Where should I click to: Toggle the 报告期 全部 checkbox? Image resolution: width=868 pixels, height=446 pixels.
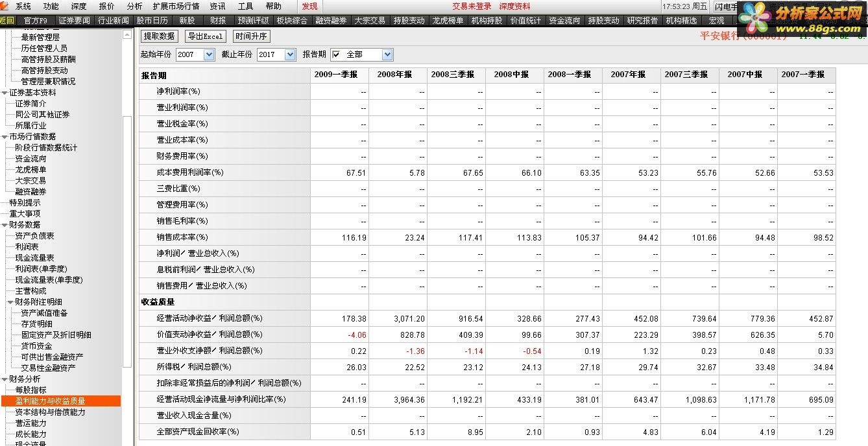336,54
